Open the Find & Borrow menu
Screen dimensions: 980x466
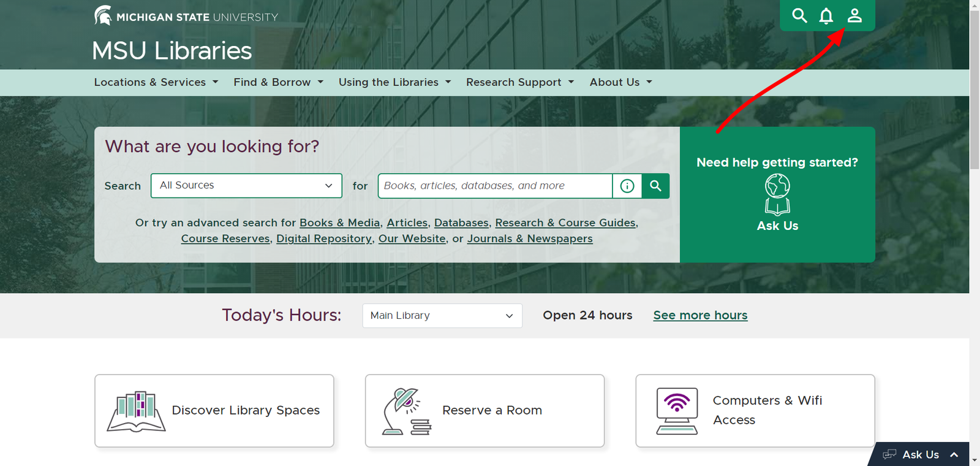coord(278,82)
